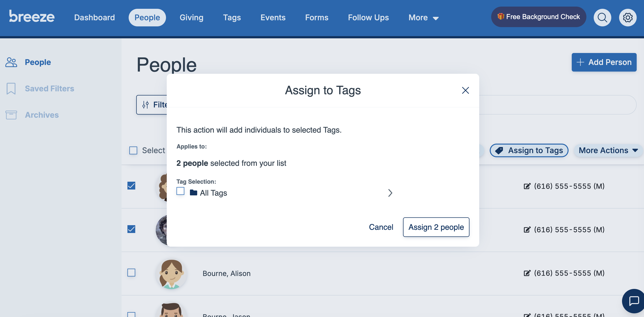Image resolution: width=644 pixels, height=317 pixels.
Task: Open the chat support bubble
Action: pos(634,301)
